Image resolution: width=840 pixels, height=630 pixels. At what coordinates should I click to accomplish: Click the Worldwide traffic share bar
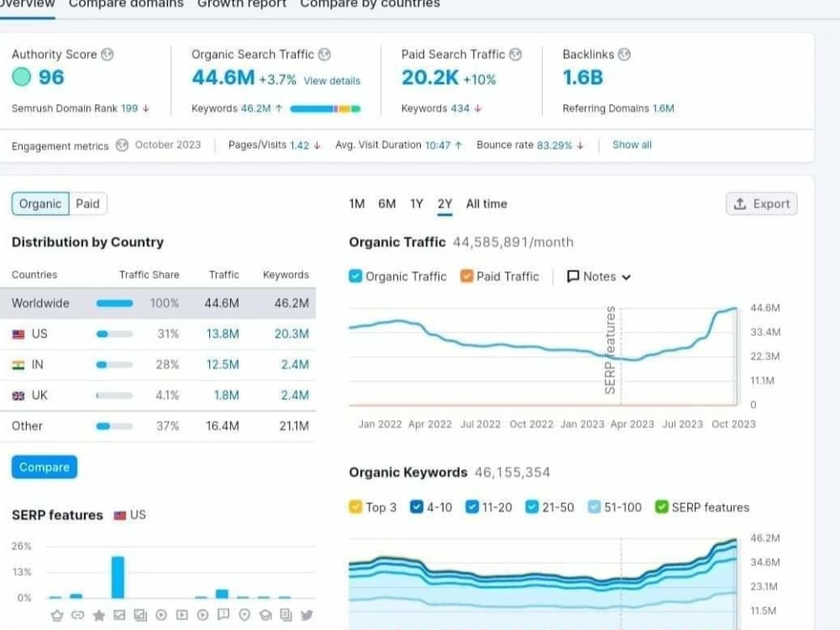(114, 303)
